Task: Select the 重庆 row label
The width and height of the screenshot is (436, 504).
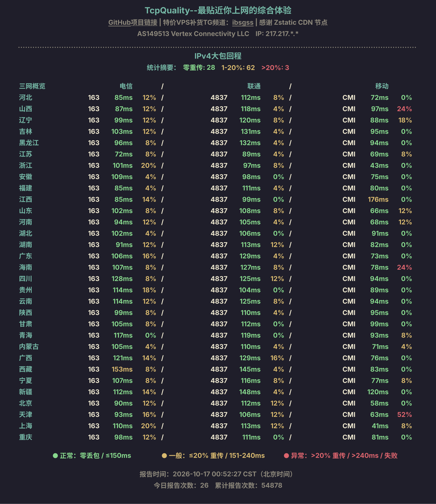Action: (26, 437)
